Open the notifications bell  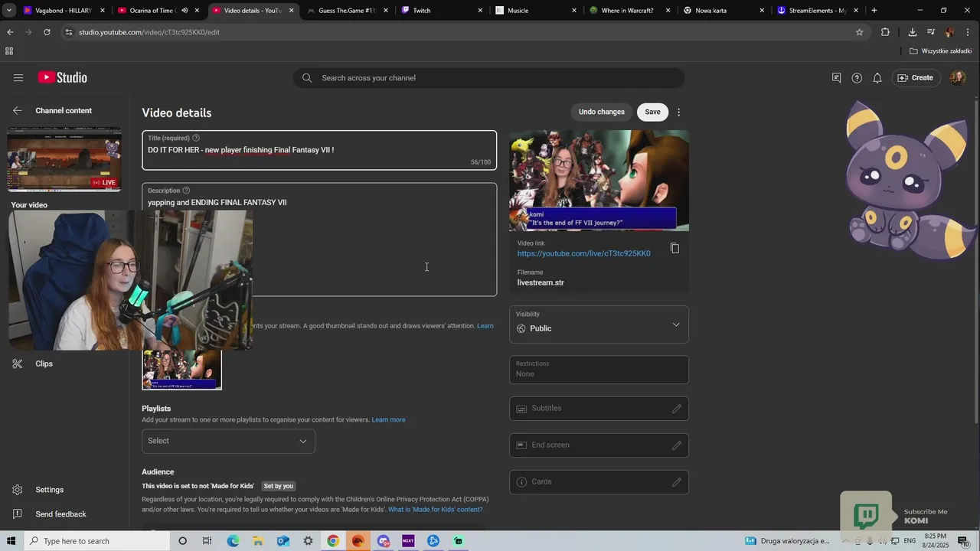pos(877,77)
